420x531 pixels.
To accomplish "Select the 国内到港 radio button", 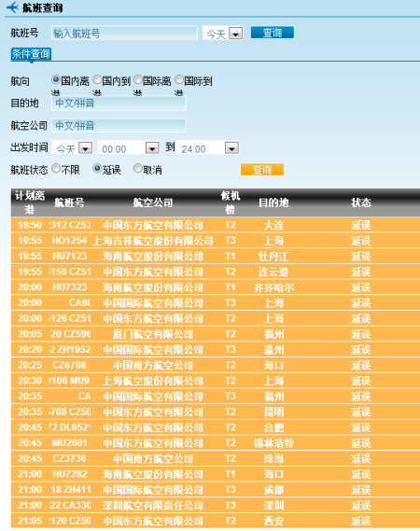I will [x=97, y=80].
